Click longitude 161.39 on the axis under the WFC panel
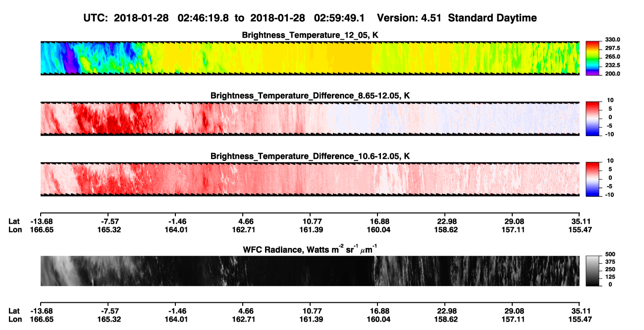Screen dimensions: 644x330 (x=312, y=319)
